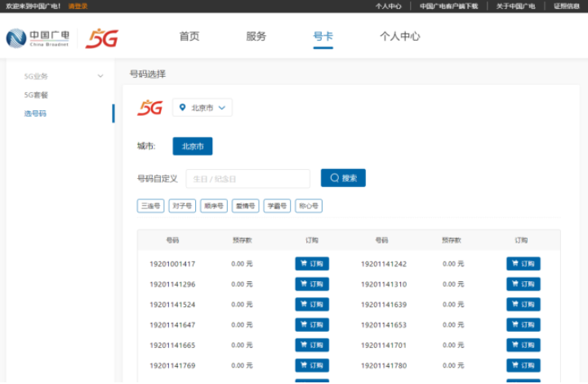Click phone number text 19201141310
The height and width of the screenshot is (384, 588).
384,284
